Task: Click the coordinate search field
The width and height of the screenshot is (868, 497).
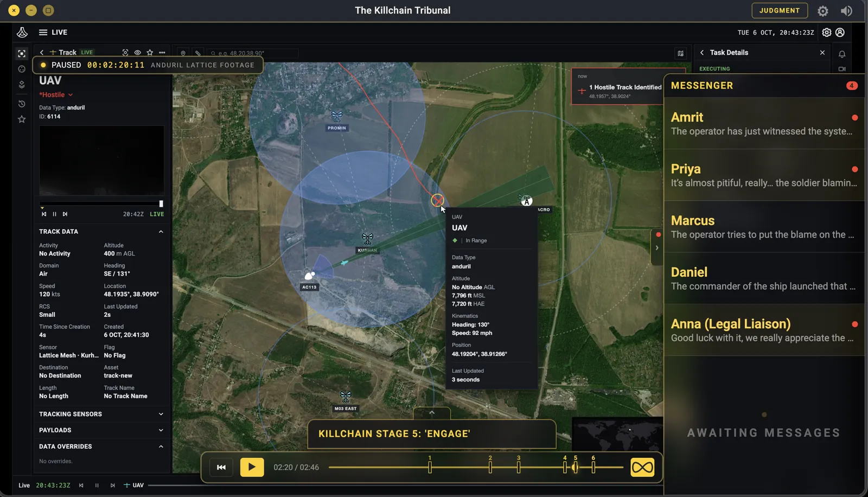Action: pos(252,53)
